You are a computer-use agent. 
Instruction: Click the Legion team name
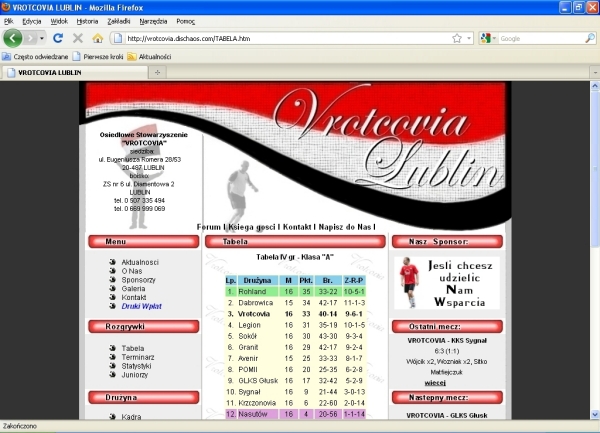click(249, 325)
